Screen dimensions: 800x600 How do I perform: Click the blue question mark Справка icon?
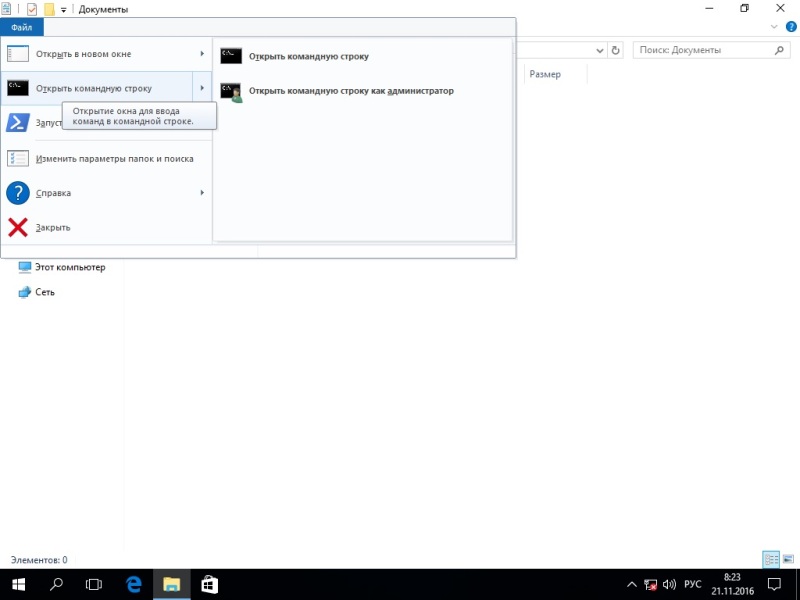coord(17,193)
